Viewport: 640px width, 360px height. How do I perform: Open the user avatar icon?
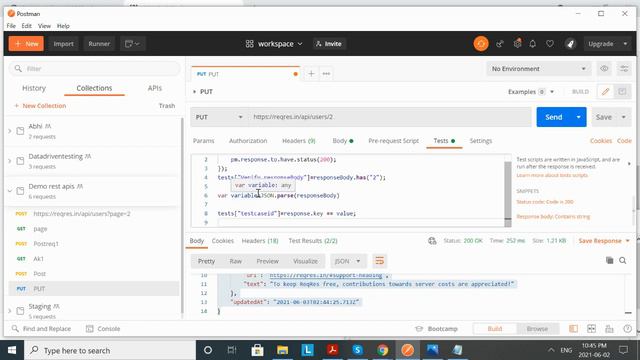[x=571, y=44]
